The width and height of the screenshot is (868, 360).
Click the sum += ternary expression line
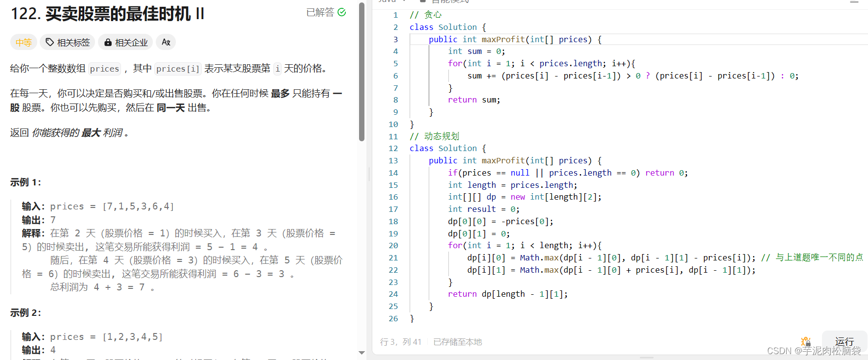633,76
